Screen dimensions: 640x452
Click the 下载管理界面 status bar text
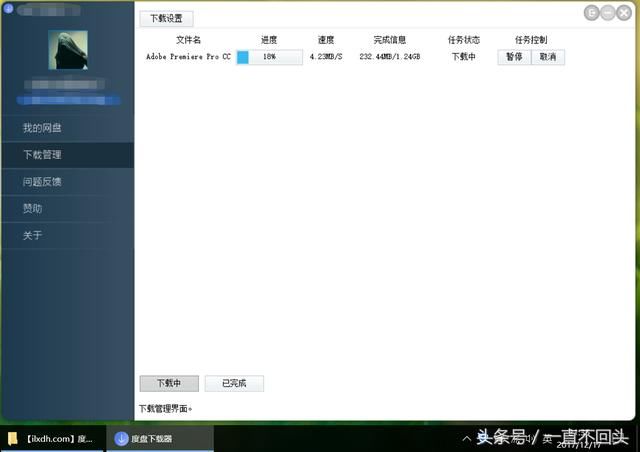point(165,409)
